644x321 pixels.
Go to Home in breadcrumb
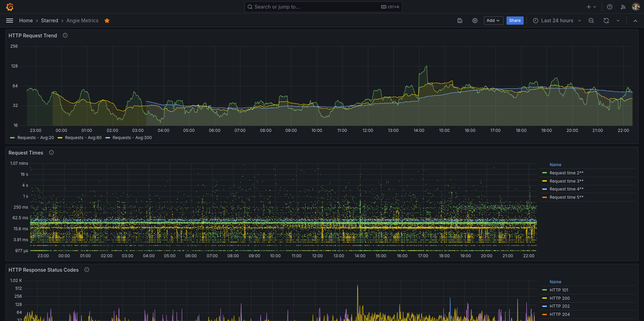click(26, 21)
